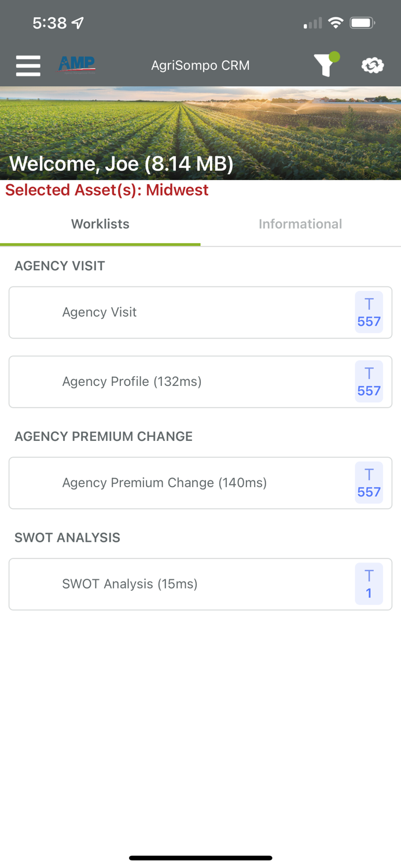Open the filter with active green indicator

pos(326,65)
